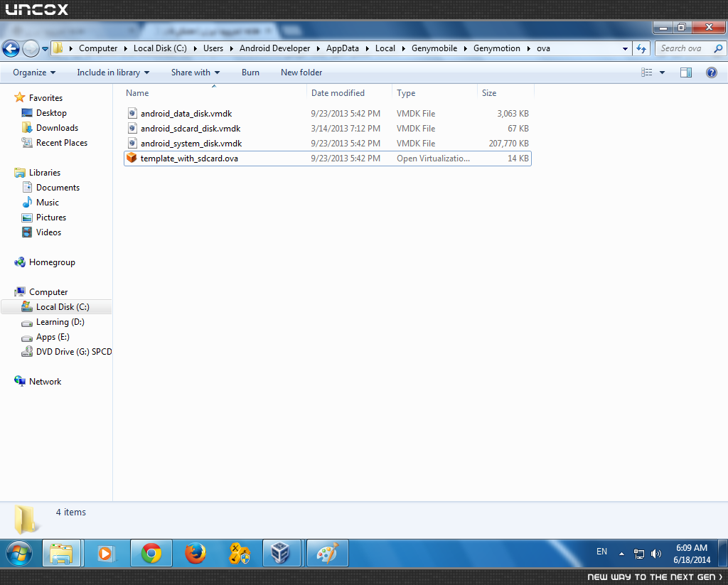Viewport: 728px width, 585px height.
Task: Show hidden tray icons arrow
Action: click(621, 554)
